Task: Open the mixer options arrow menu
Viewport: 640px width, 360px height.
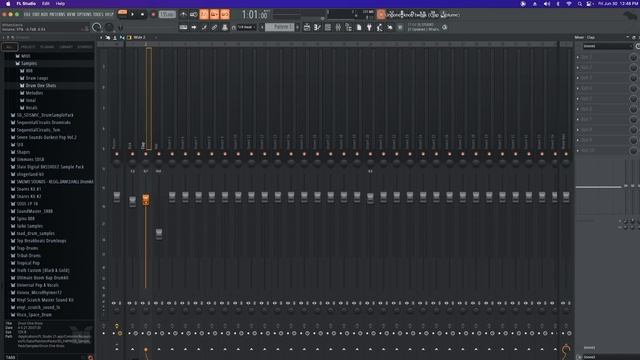Action: click(x=102, y=37)
